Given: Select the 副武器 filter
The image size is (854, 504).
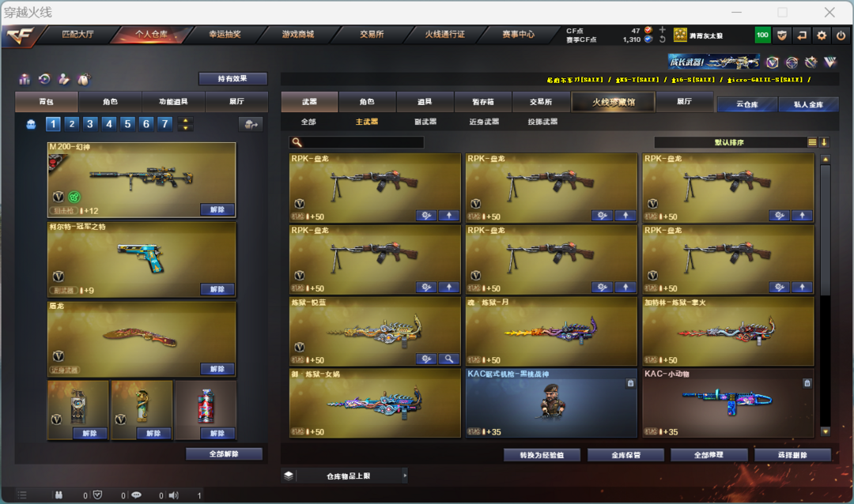Looking at the screenshot, I should click(425, 122).
